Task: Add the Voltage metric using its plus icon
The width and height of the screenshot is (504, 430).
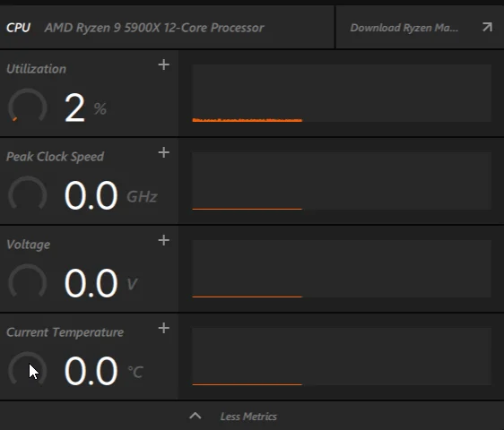Action: (164, 240)
